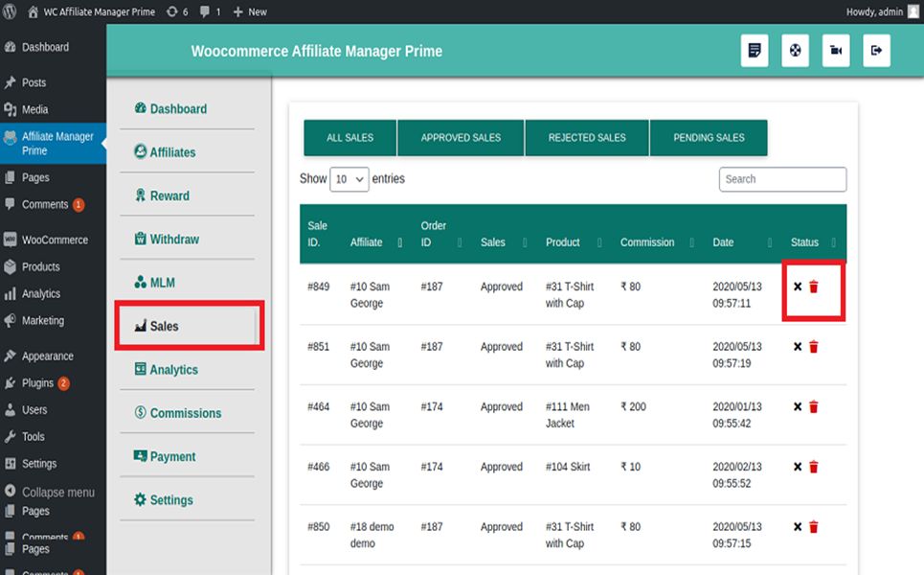Click the sales Search input field
Viewport: 924px width, 575px height.
coord(782,179)
